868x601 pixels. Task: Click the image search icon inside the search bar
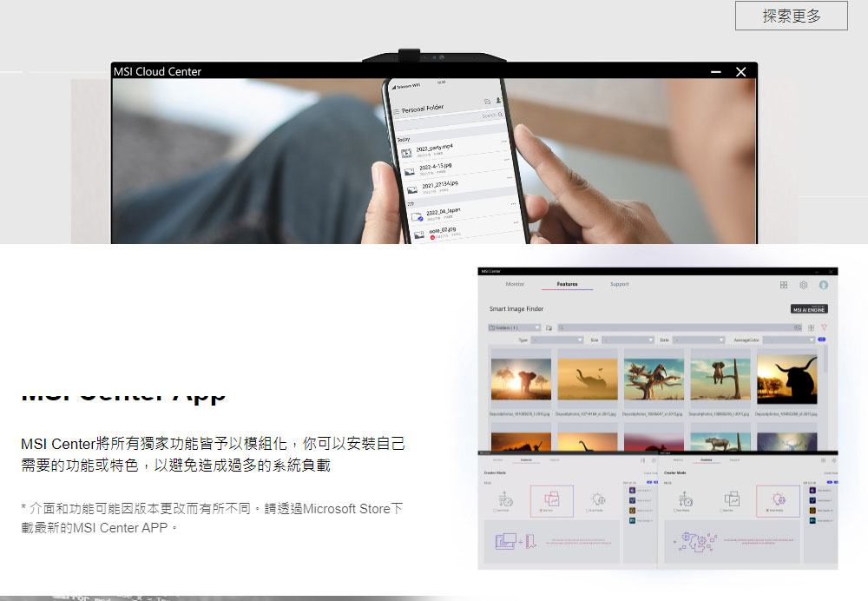click(x=798, y=327)
